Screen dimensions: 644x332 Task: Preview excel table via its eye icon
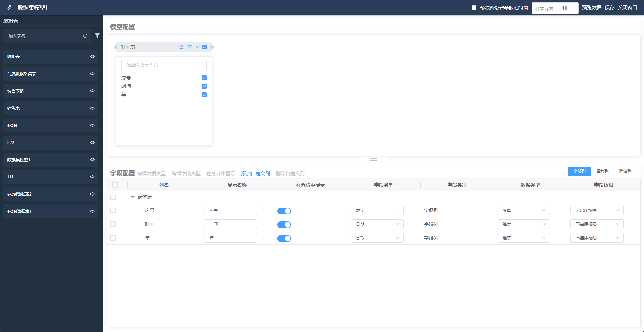point(92,125)
